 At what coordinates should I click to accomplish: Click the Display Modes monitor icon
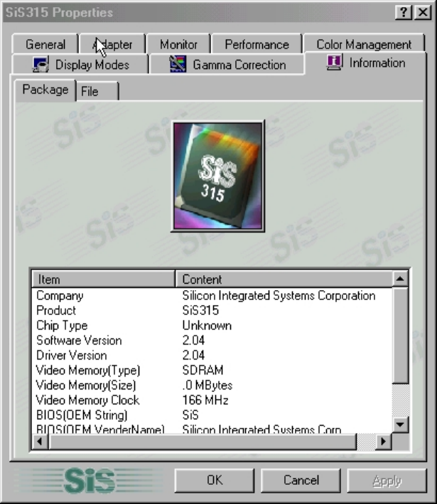tap(41, 64)
